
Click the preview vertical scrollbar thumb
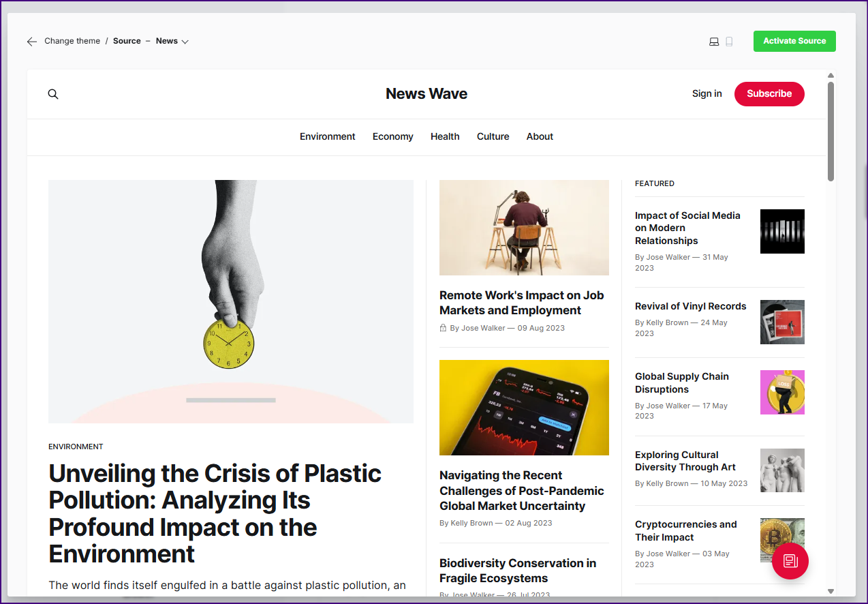click(x=831, y=132)
